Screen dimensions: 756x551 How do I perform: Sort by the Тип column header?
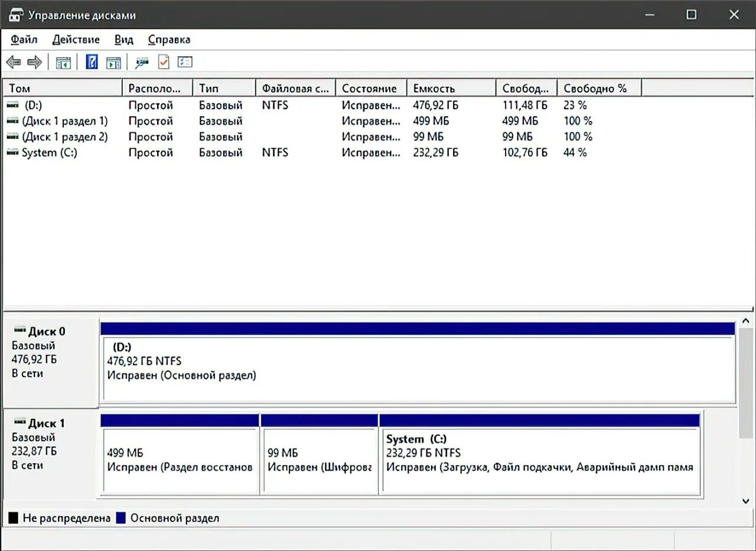pyautogui.click(x=224, y=88)
